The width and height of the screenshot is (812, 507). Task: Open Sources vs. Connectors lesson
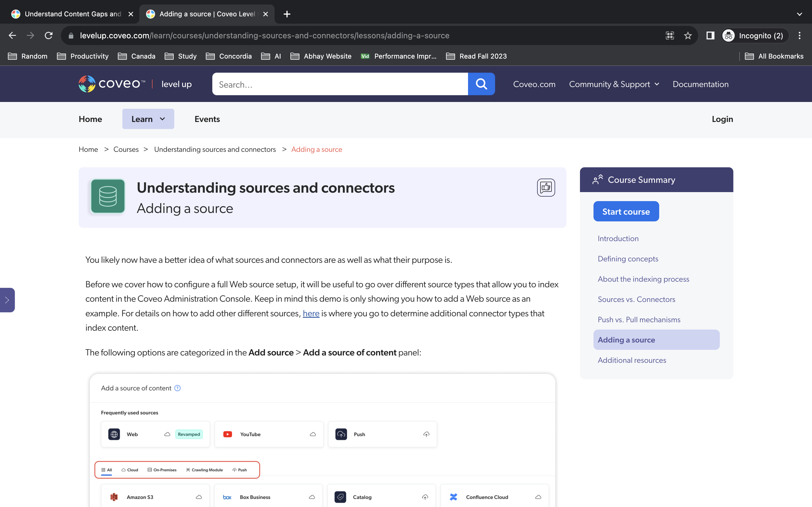[636, 299]
